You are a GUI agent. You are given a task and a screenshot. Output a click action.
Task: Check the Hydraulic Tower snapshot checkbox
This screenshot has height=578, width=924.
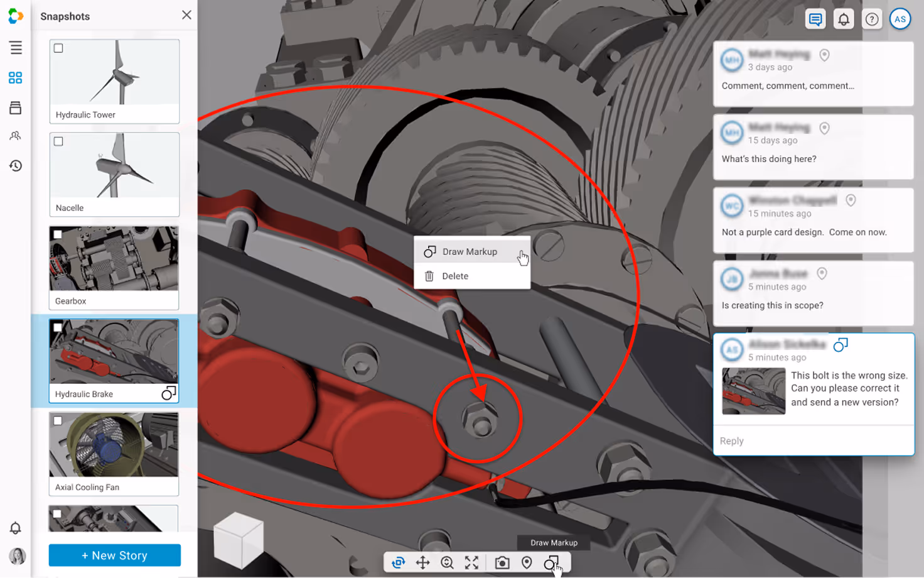click(x=58, y=48)
